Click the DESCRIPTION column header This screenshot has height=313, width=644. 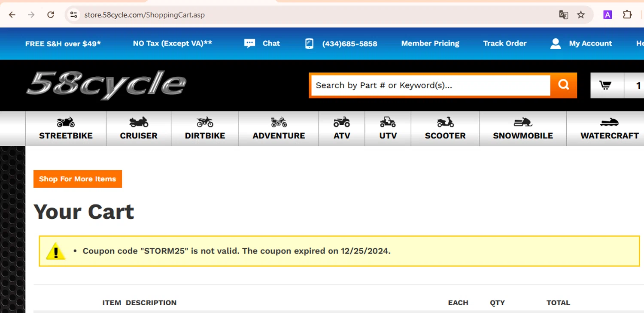pos(151,303)
